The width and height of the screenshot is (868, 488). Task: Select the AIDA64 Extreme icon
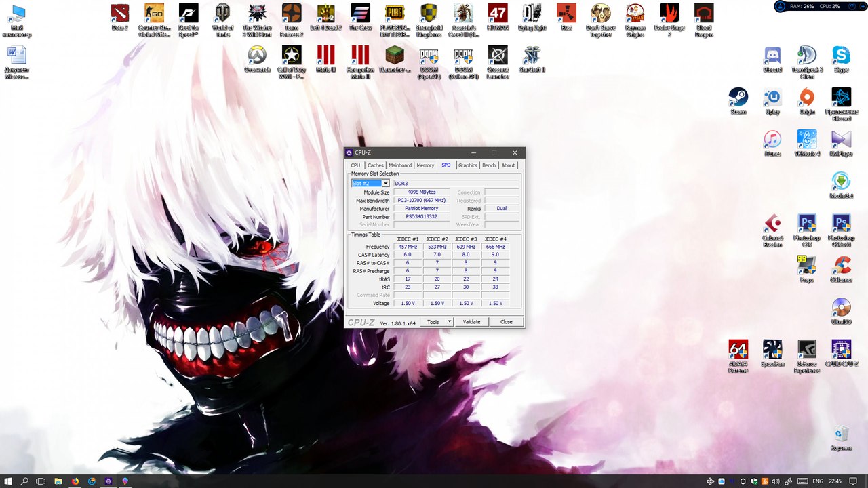[x=738, y=356]
